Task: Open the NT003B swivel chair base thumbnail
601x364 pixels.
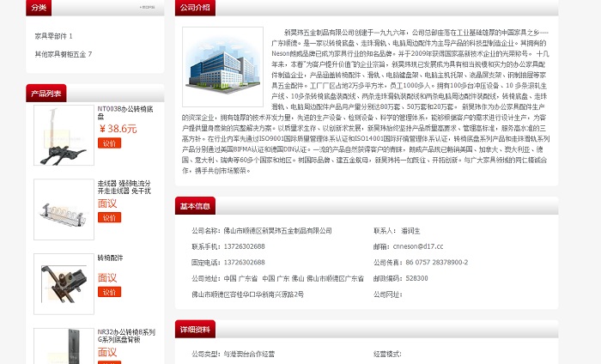Action: coord(64,135)
